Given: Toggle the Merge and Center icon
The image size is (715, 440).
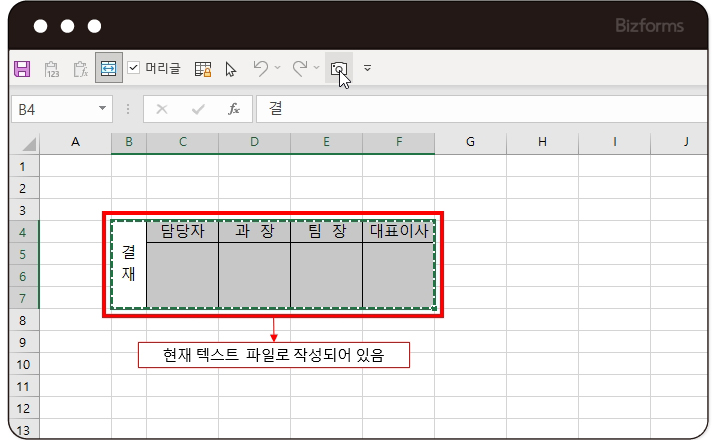Looking at the screenshot, I should pos(109,68).
